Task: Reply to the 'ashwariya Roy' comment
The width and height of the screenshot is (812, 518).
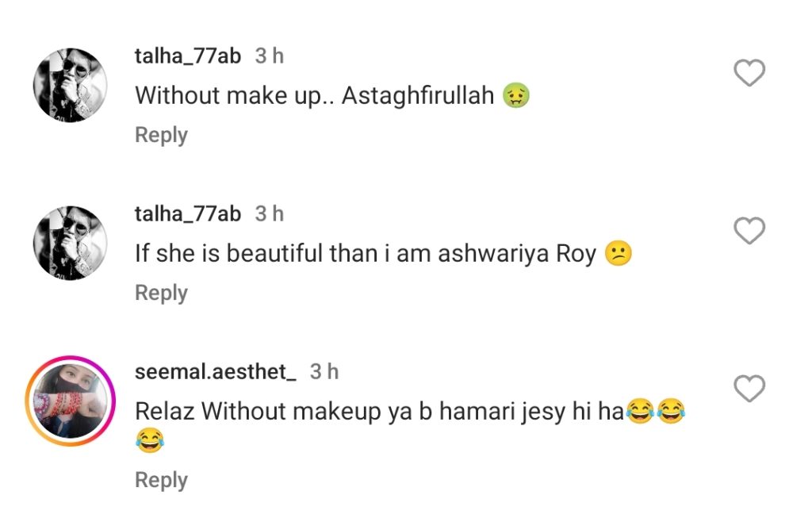Action: (x=161, y=293)
